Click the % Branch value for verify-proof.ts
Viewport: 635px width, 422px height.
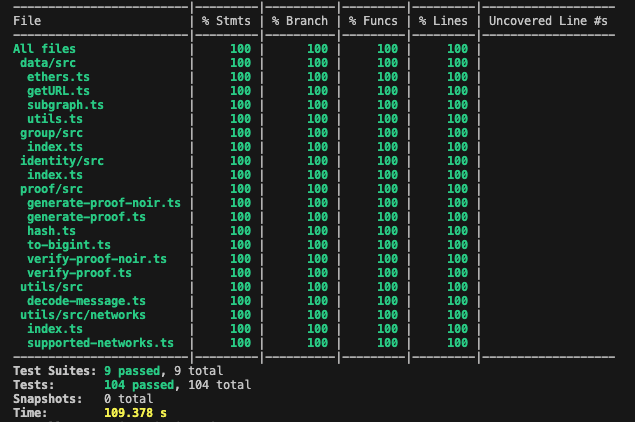click(318, 273)
